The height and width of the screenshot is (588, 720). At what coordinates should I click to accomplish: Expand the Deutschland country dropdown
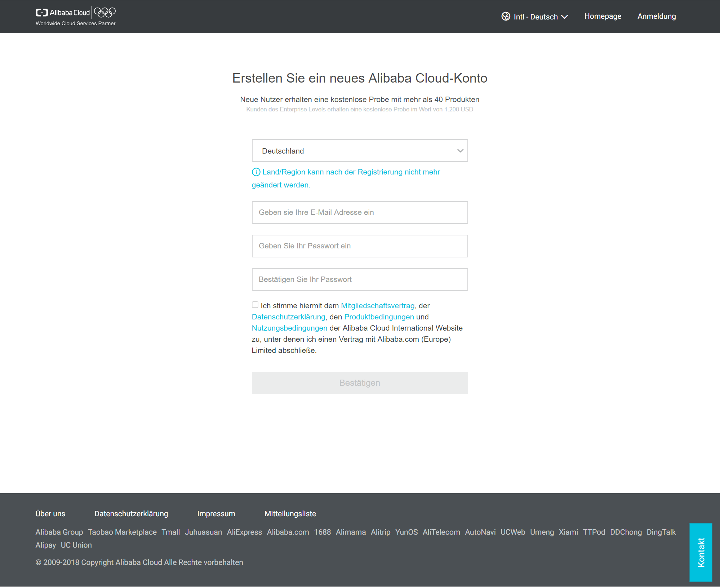click(360, 151)
